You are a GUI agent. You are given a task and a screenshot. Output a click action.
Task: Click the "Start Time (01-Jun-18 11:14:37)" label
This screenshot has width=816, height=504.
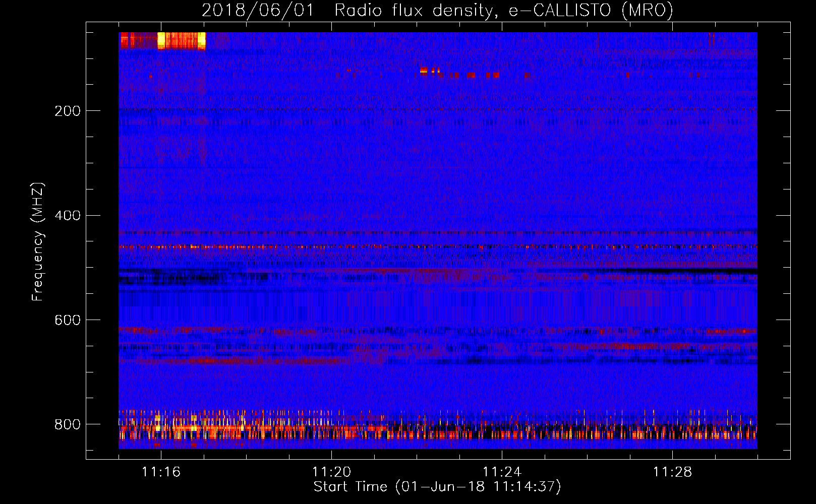pyautogui.click(x=437, y=487)
